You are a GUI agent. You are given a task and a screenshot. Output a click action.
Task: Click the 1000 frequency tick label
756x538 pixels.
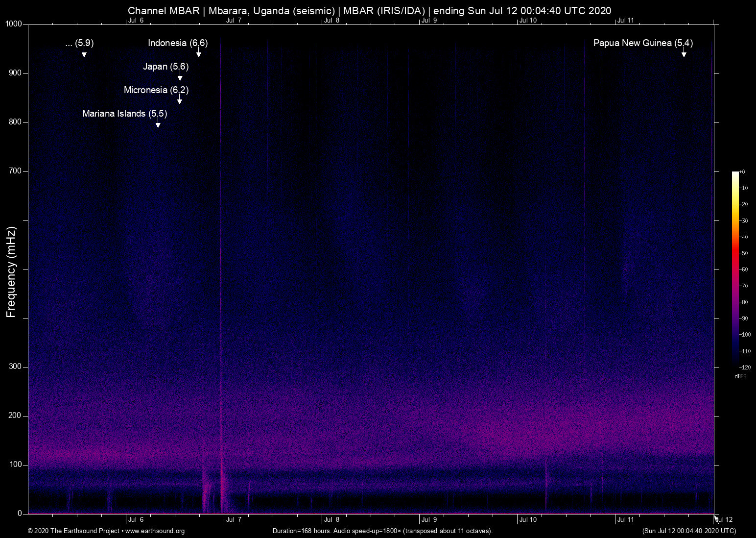pyautogui.click(x=14, y=24)
